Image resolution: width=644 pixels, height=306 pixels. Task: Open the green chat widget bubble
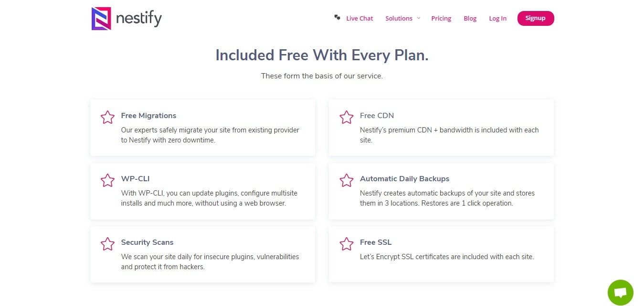621,293
